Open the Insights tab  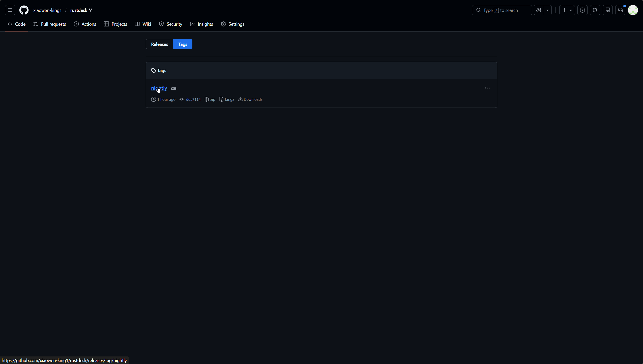[201, 24]
